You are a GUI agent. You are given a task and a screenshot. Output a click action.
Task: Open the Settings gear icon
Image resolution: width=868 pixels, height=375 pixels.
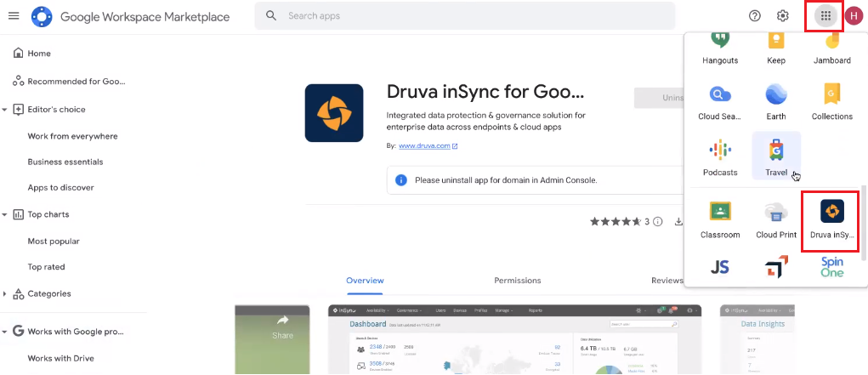[782, 15]
